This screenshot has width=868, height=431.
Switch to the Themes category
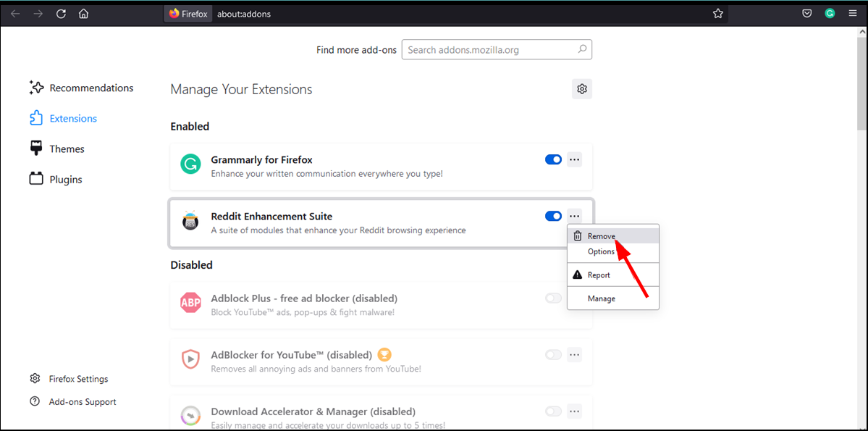click(x=56, y=148)
